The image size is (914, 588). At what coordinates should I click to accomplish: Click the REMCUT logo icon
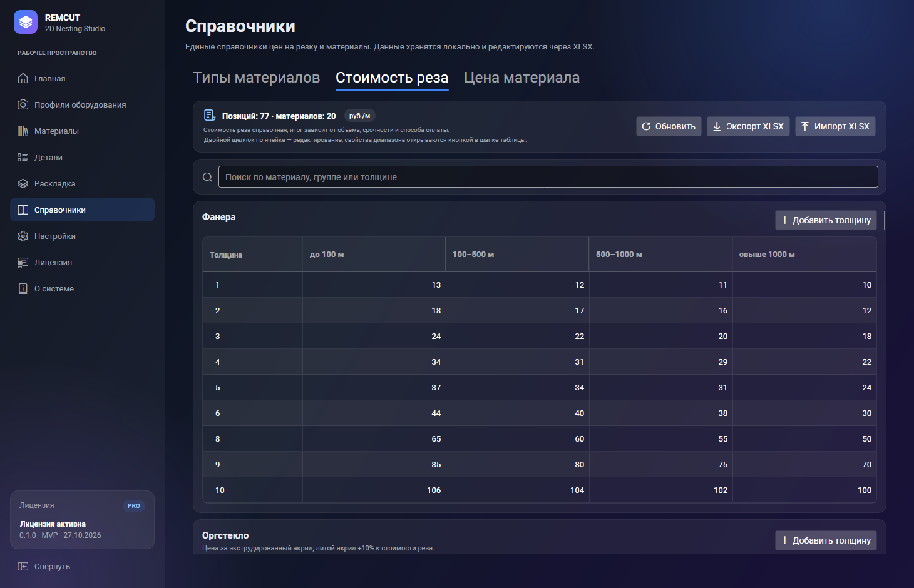tap(26, 22)
